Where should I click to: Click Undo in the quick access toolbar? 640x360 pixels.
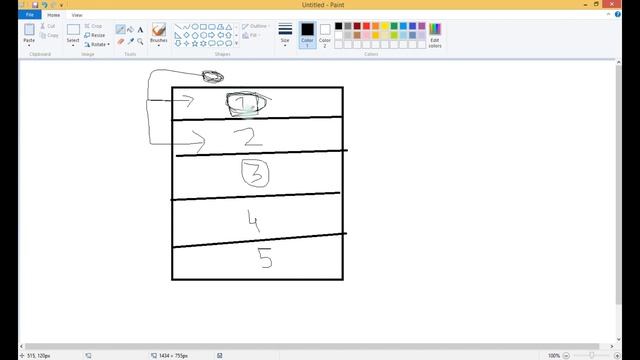click(x=44, y=5)
